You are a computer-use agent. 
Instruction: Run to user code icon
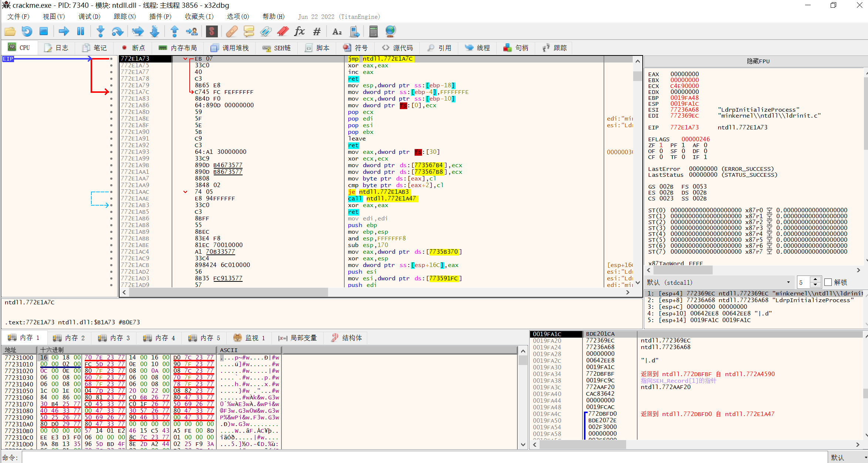[192, 31]
